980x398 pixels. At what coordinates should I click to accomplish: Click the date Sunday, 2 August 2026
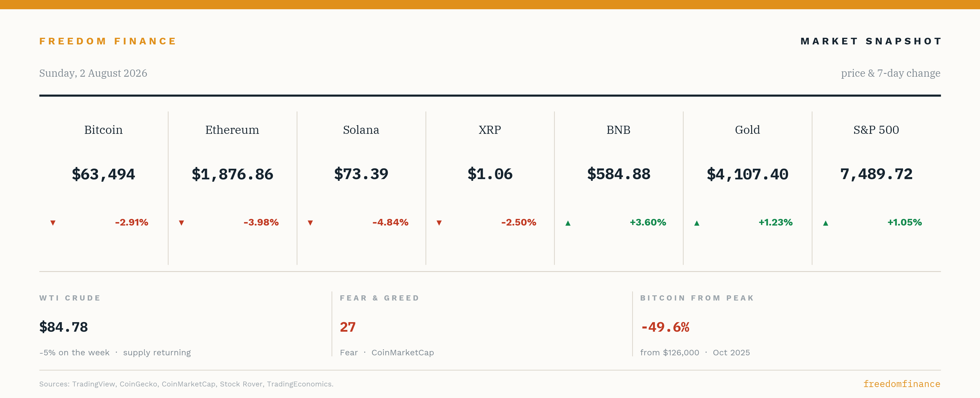93,73
